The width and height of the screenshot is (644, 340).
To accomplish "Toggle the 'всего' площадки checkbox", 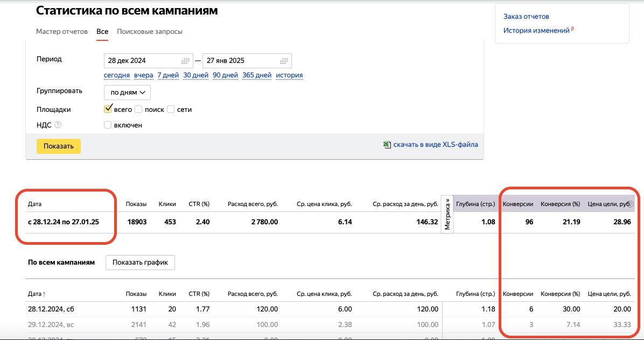I will [x=108, y=109].
